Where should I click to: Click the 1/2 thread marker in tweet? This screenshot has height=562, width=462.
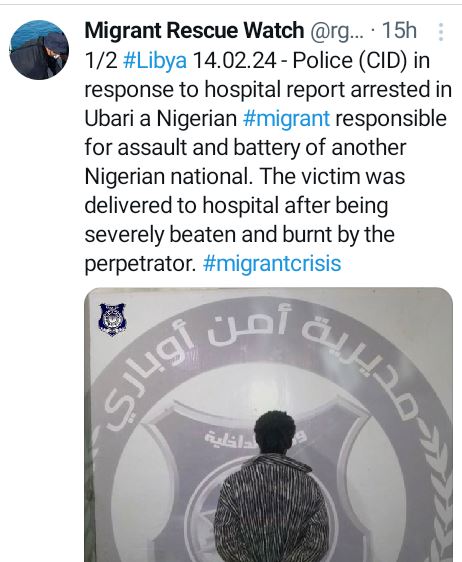click(101, 61)
